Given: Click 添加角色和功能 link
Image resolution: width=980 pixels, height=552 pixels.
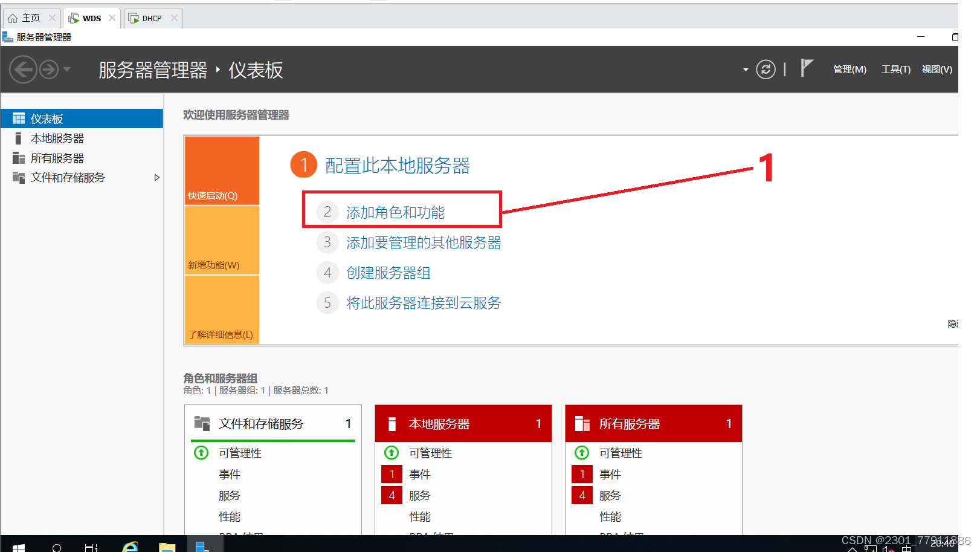Looking at the screenshot, I should [395, 212].
